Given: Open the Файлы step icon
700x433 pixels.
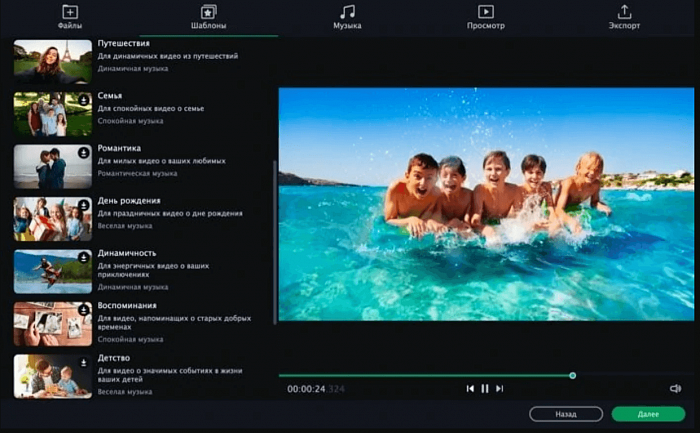Looking at the screenshot, I should 69,12.
